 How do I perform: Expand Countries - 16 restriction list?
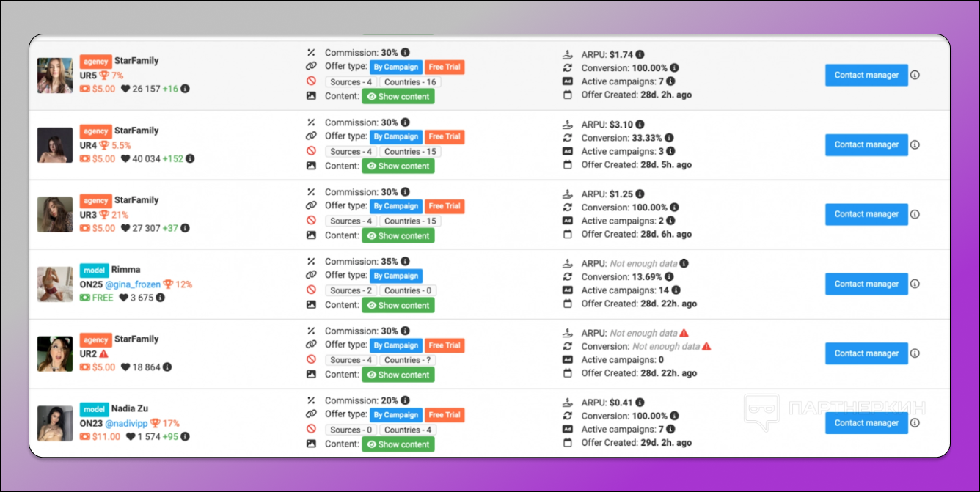click(410, 82)
